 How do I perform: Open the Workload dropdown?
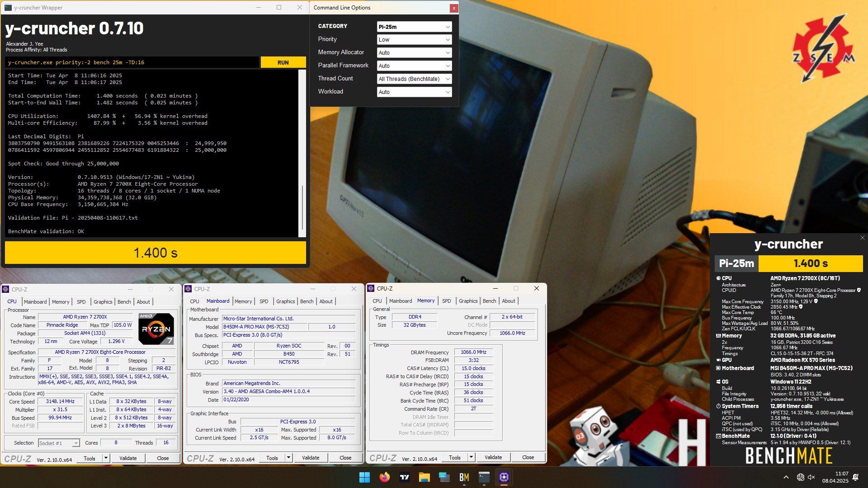(x=414, y=92)
